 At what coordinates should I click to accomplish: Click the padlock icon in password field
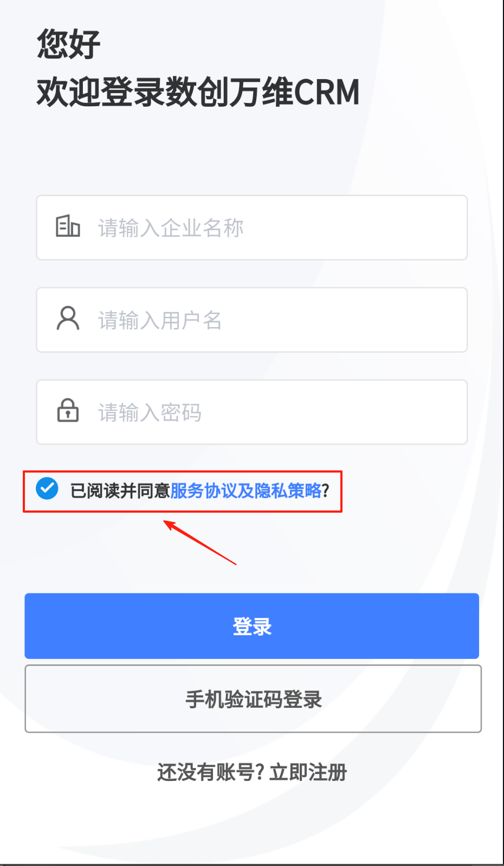click(x=68, y=410)
